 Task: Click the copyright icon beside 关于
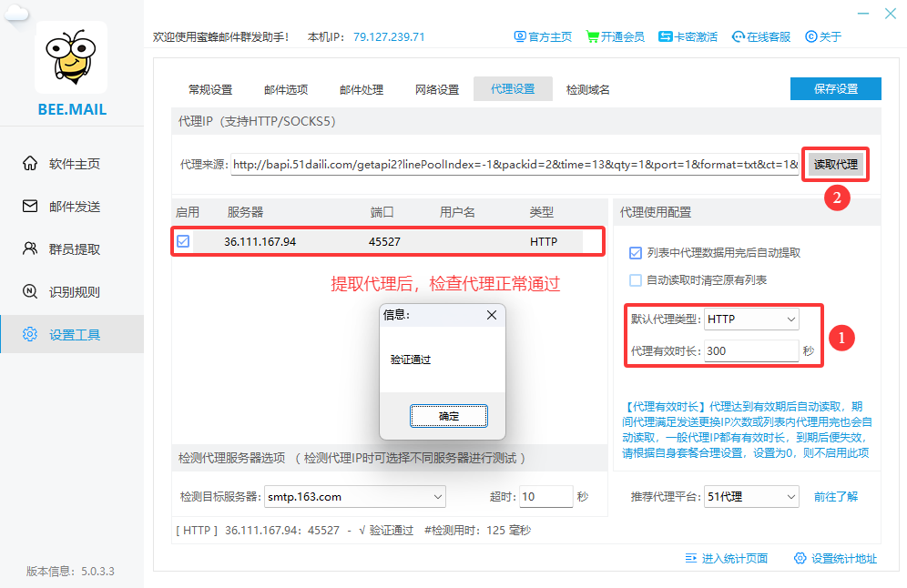coord(811,36)
